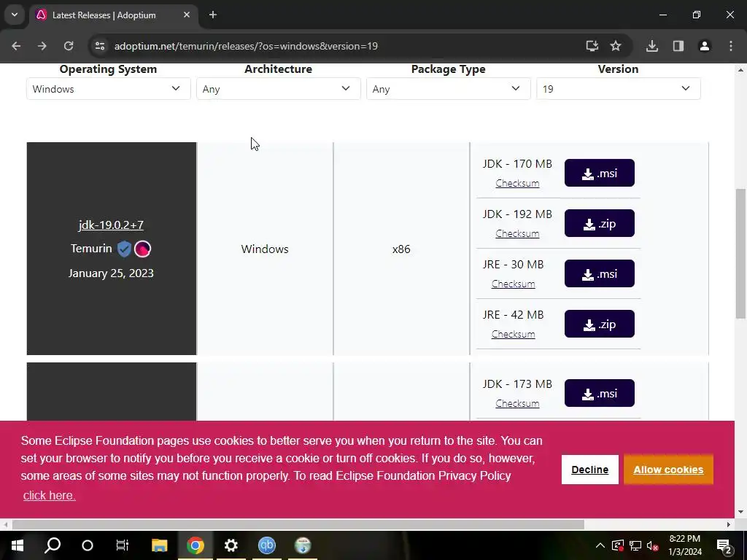Open Checksum for JDK 170 MB

tap(517, 183)
